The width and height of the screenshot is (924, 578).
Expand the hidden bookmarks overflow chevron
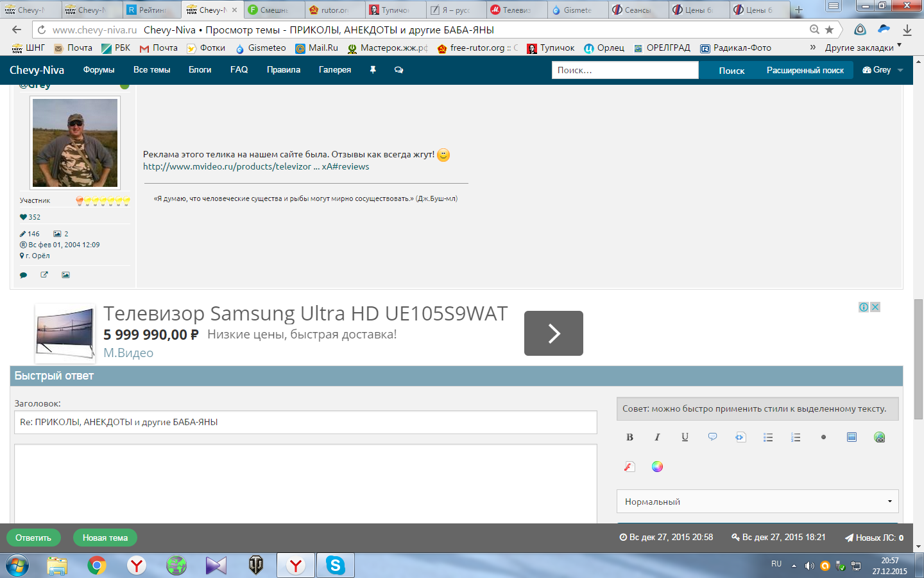(813, 48)
